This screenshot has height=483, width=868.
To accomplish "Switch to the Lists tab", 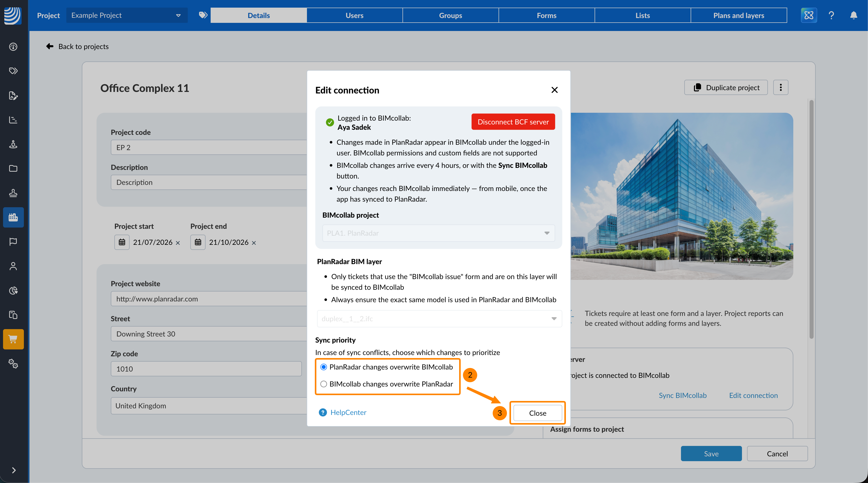I will tap(643, 15).
